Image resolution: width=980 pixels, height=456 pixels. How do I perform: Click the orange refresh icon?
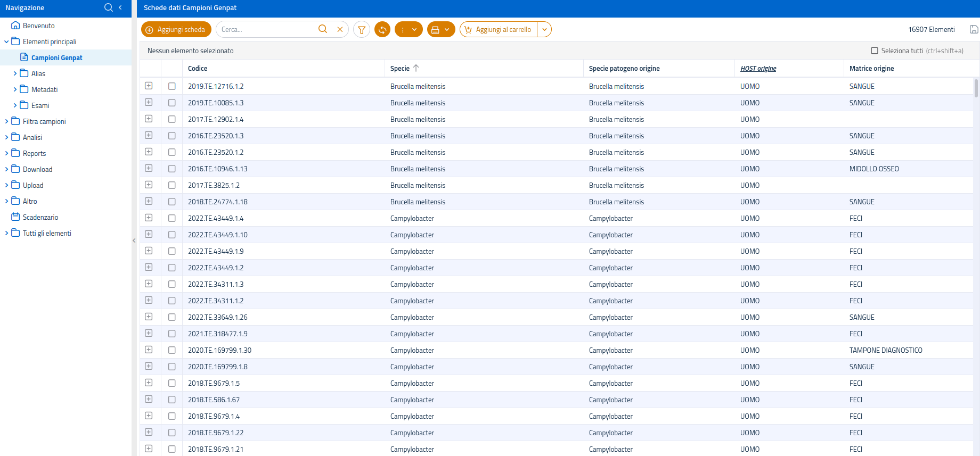point(382,30)
